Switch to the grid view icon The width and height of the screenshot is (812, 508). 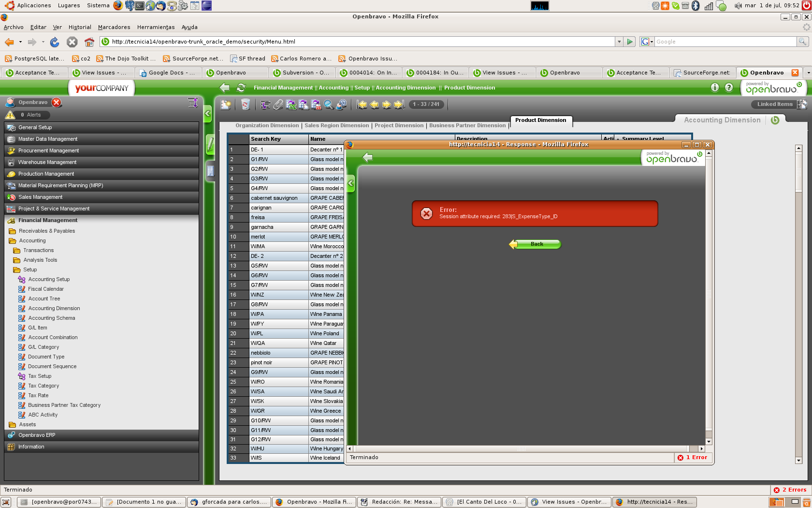pyautogui.click(x=210, y=171)
